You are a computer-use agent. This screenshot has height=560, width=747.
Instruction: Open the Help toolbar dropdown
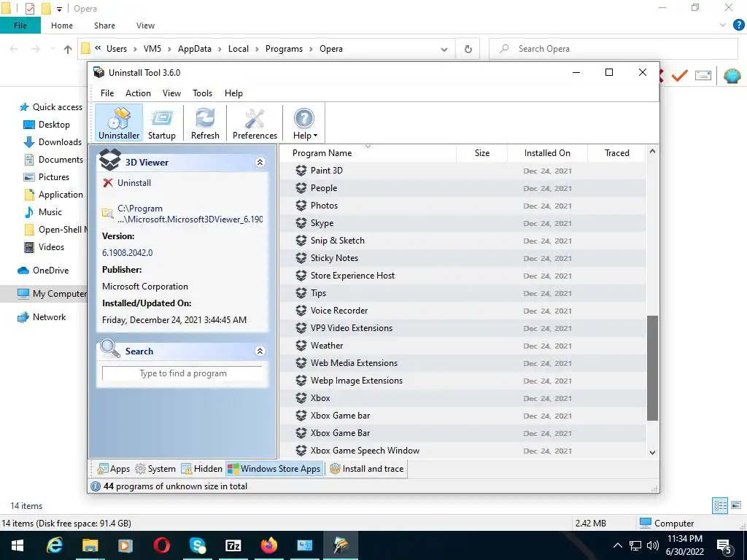304,122
